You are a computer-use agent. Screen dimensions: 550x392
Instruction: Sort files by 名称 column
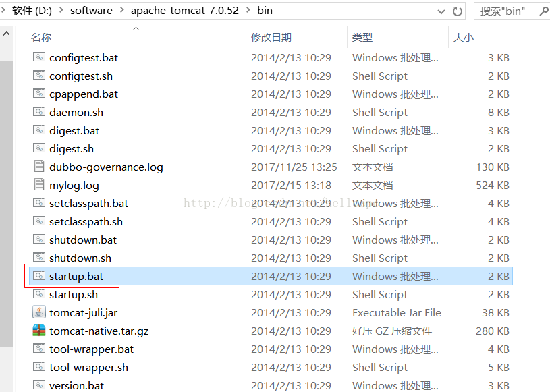pyautogui.click(x=41, y=37)
